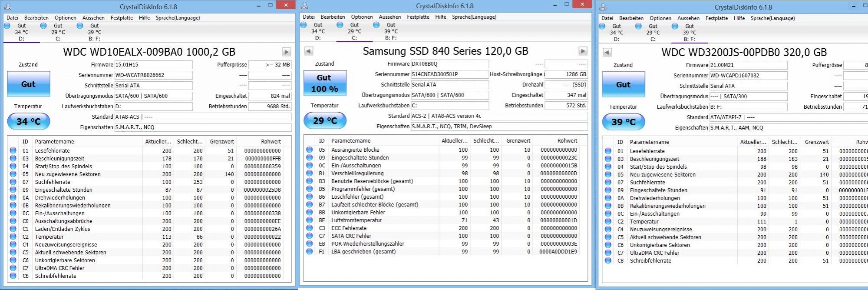The image size is (868, 290).
Task: Click Samsung serial field S14CNEAD300501P
Action: point(449,74)
